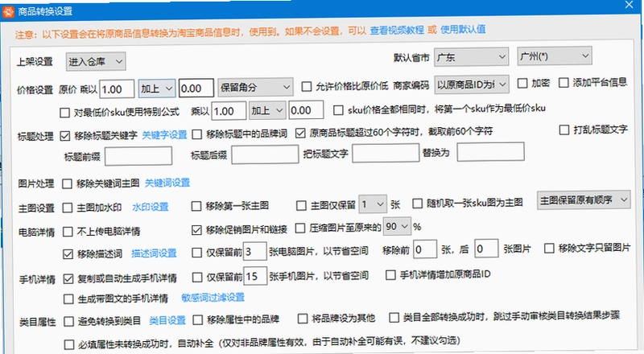The height and width of the screenshot is (354, 644).
Task: Enable 主图仅保留 checkbox
Action: coord(301,205)
